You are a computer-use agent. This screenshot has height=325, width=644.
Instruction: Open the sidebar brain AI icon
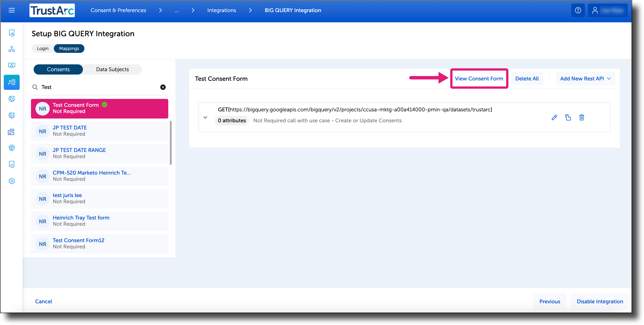[x=12, y=148]
